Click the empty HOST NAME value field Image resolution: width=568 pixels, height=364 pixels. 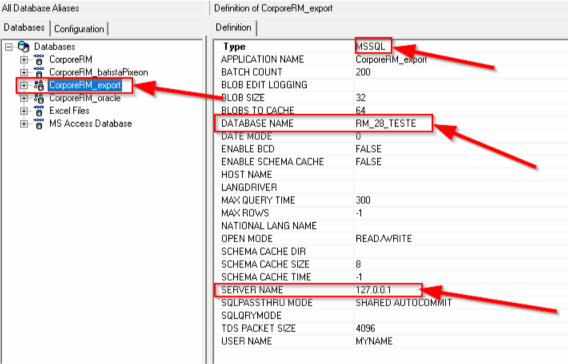(x=460, y=175)
